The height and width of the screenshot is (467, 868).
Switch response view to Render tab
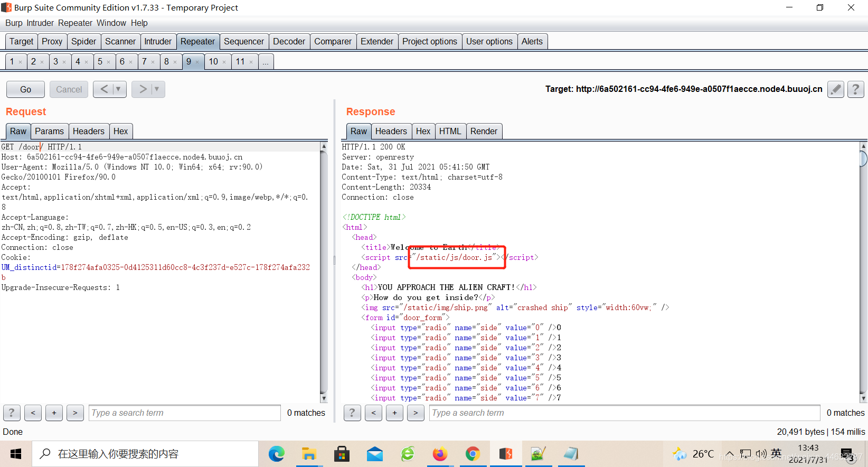coord(484,131)
